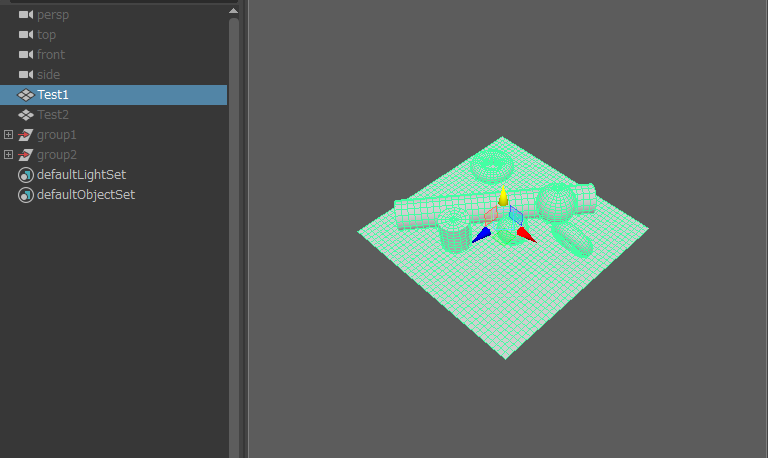
Task: Click the red plane handle of manipulator
Action: coord(491,215)
